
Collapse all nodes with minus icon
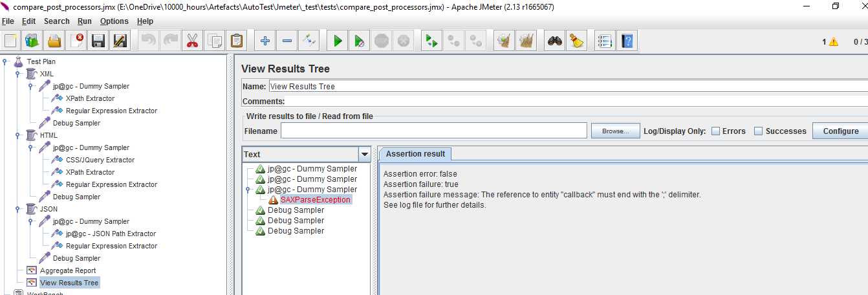(x=287, y=41)
